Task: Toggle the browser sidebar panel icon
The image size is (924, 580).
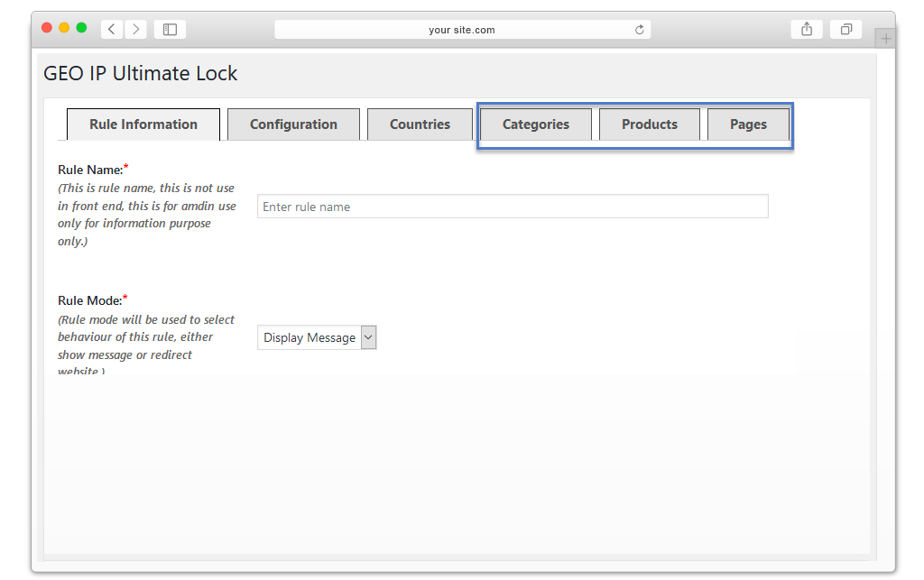Action: point(170,29)
